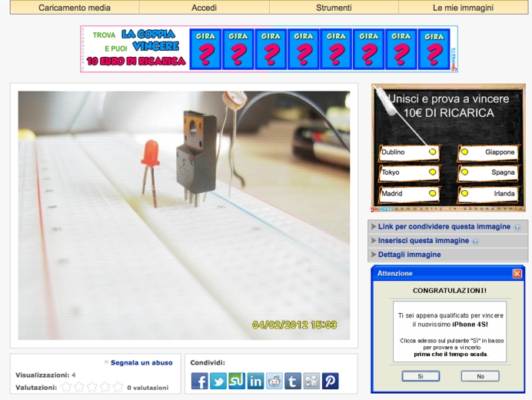
Task: Share image on Facebook
Action: [x=199, y=381]
